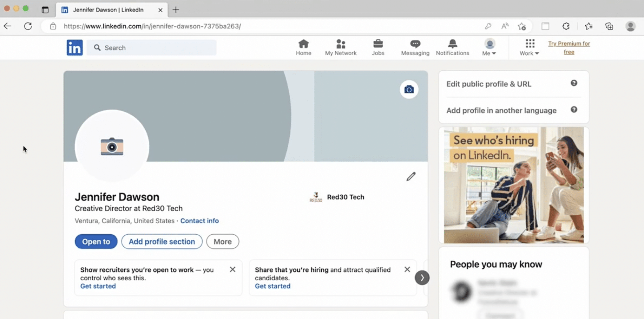Click the Open to button
Viewport: 644px width, 319px height.
pos(96,242)
